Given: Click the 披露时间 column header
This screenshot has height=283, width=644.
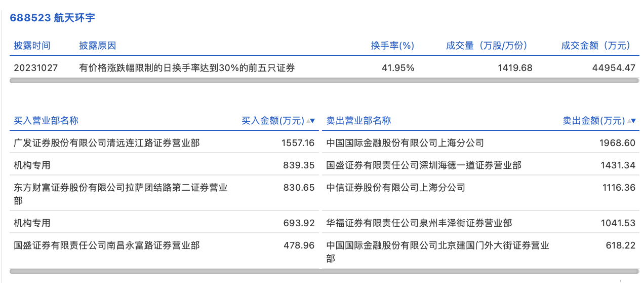Looking at the screenshot, I should (x=32, y=46).
